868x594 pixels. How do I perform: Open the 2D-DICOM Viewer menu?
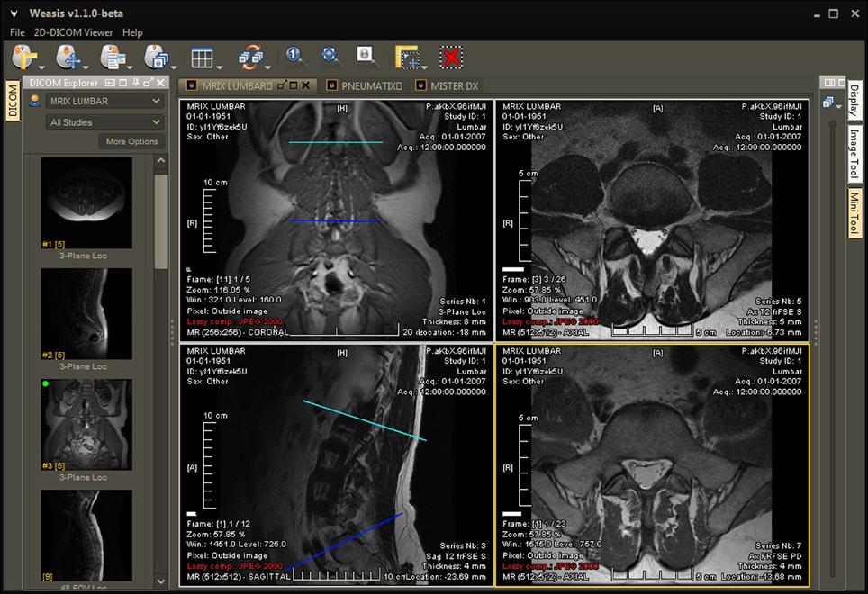coord(73,32)
